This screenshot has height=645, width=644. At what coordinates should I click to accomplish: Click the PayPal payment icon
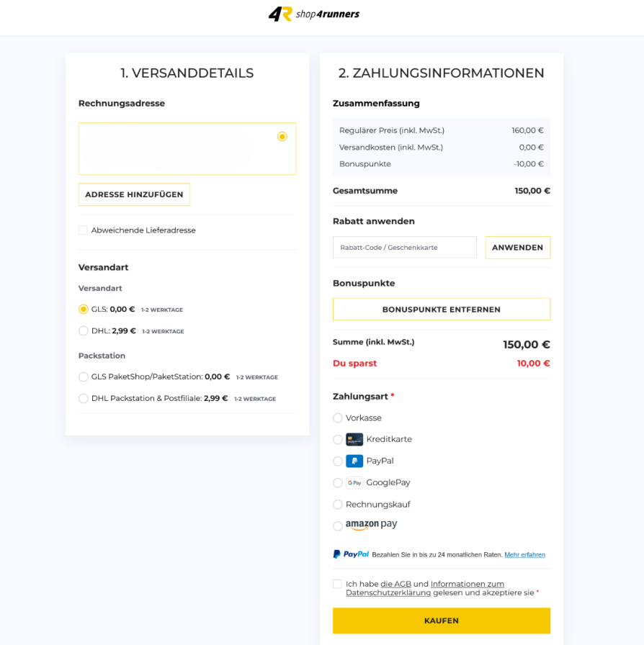(354, 461)
